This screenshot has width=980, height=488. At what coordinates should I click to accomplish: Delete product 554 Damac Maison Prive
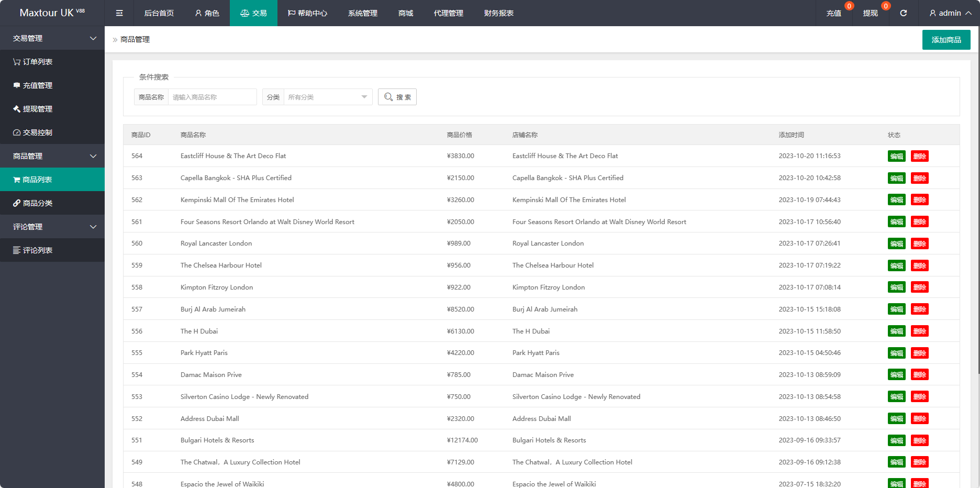coord(920,375)
